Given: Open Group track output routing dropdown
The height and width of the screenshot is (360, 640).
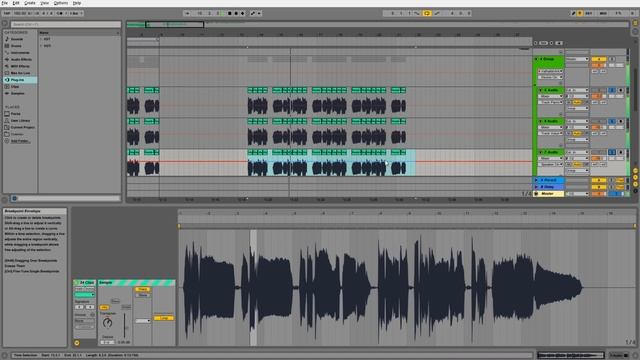Looking at the screenshot, I should point(577,59).
